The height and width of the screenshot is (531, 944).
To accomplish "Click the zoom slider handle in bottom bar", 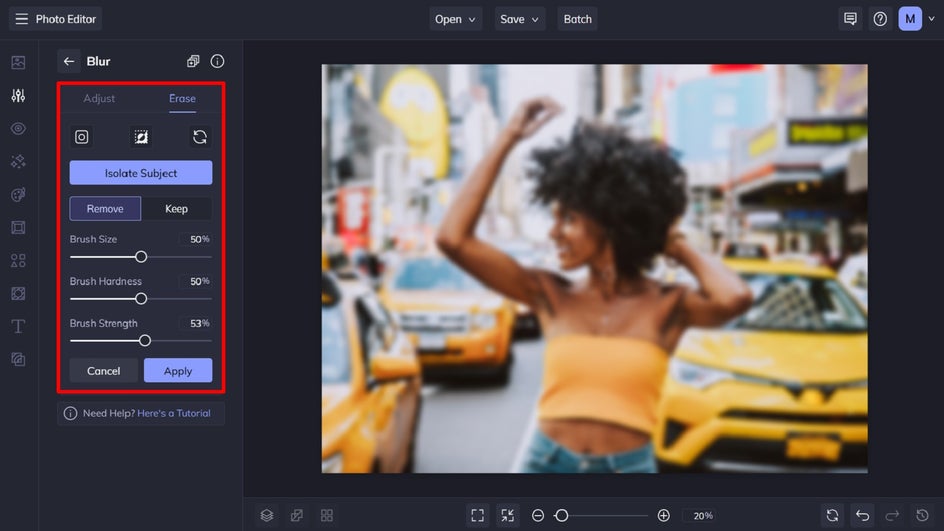I will coord(562,516).
